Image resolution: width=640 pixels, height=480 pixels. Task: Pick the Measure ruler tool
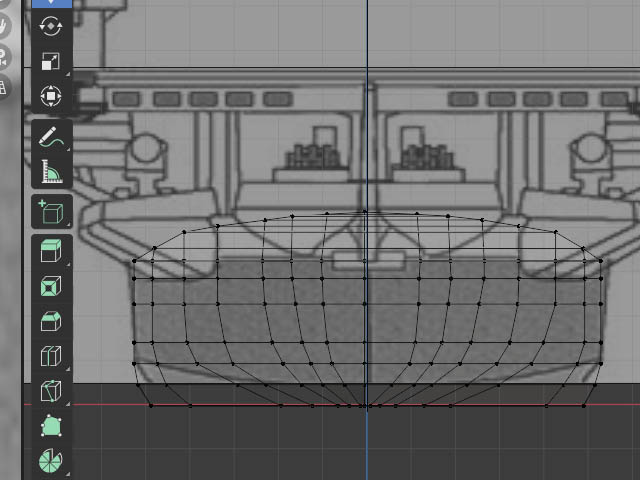(51, 171)
